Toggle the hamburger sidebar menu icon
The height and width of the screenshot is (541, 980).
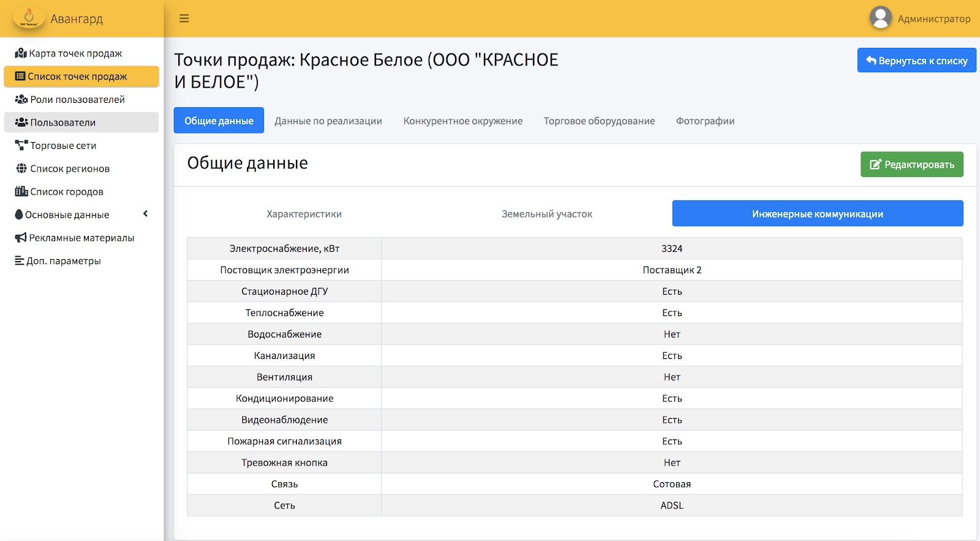pyautogui.click(x=184, y=18)
